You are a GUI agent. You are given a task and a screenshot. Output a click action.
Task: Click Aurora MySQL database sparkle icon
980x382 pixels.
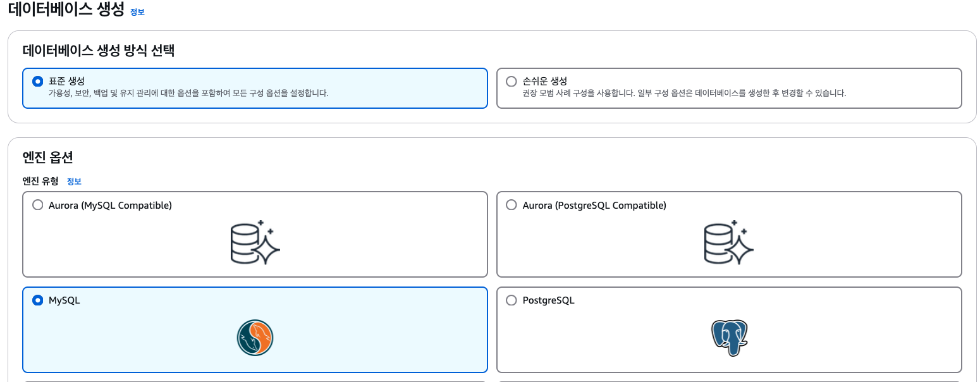[255, 242]
